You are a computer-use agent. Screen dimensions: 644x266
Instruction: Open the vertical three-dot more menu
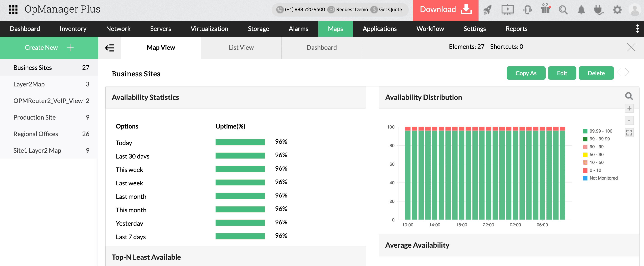pyautogui.click(x=637, y=29)
